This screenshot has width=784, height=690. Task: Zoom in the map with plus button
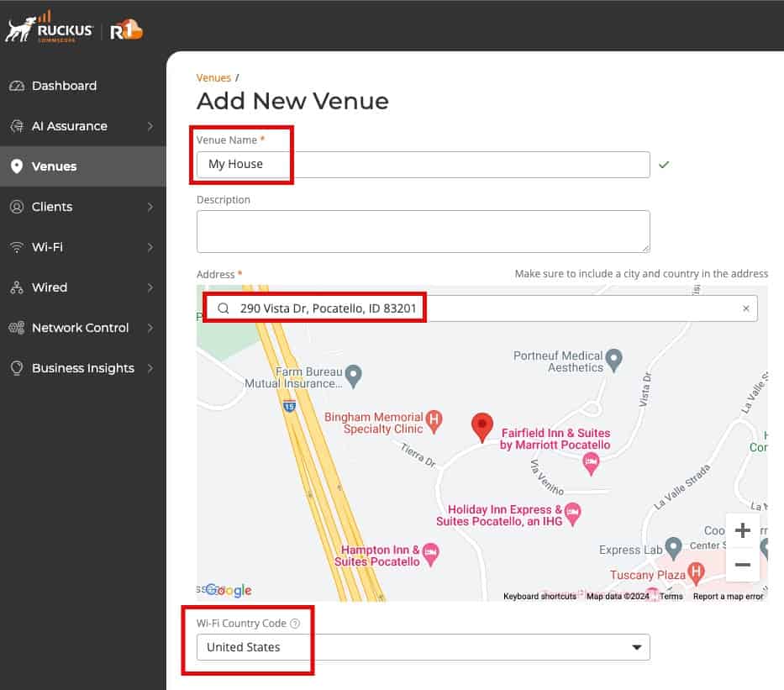click(743, 530)
